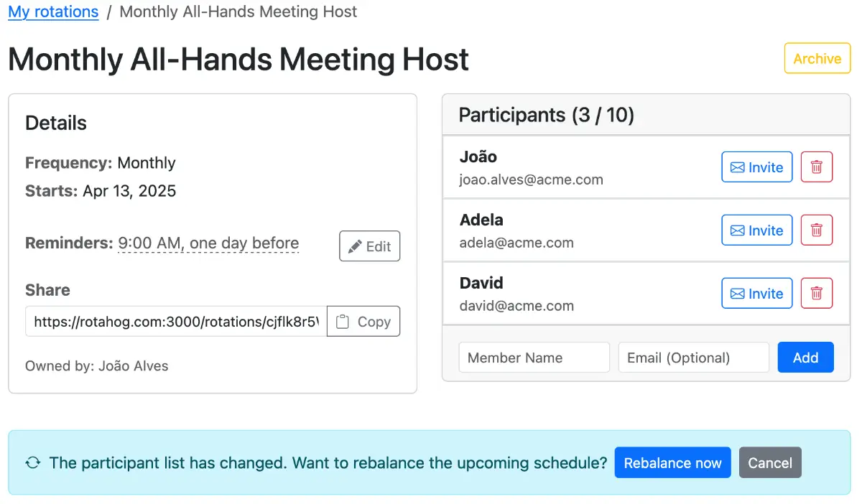Viewport: 862px width, 504px height.
Task: Go back to My rotations
Action: [53, 12]
